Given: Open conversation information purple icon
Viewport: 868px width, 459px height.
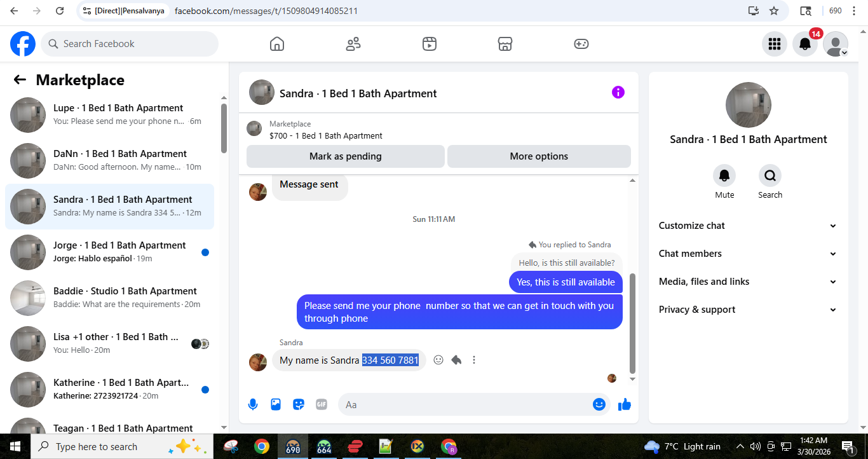Looking at the screenshot, I should click(618, 92).
